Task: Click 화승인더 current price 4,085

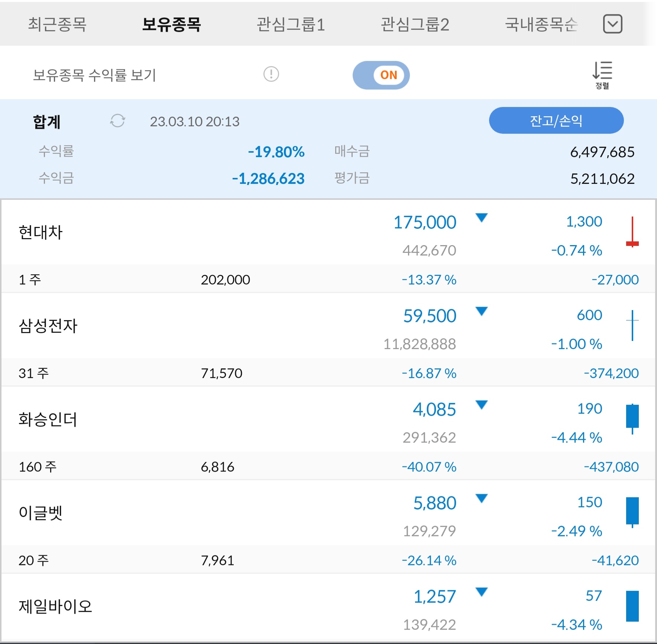Action: [x=434, y=410]
